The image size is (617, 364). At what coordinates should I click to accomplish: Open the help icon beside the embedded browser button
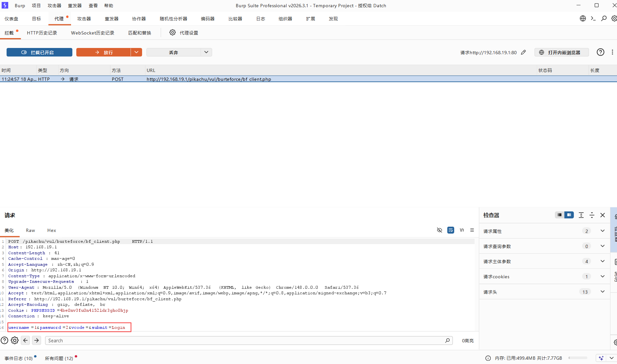(601, 52)
